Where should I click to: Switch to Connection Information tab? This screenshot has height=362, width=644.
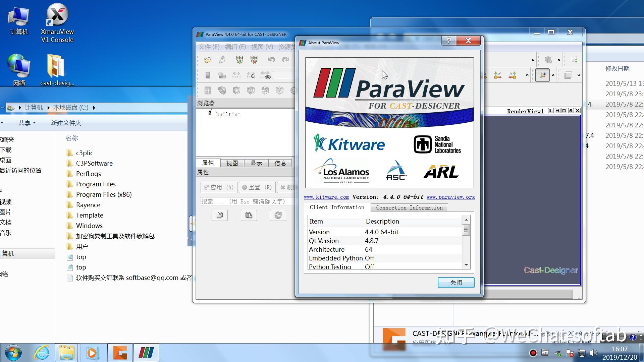click(x=409, y=208)
